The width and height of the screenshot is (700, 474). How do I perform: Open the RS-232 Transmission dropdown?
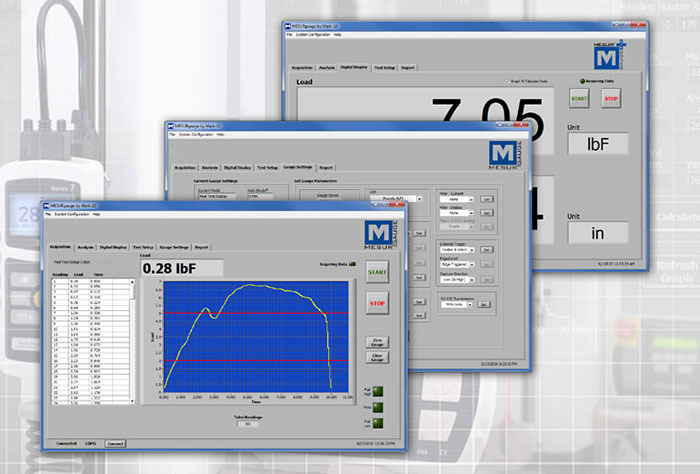coord(457,304)
